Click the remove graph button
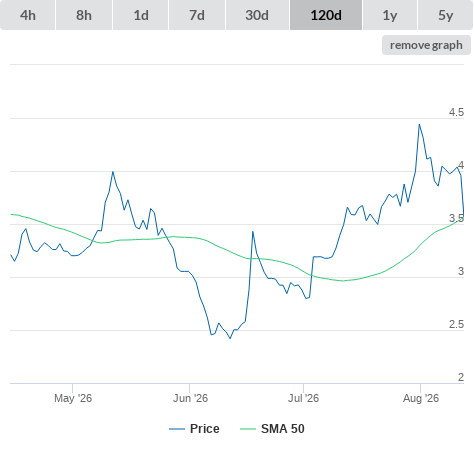Image resolution: width=474 pixels, height=455 pixels. tap(426, 45)
